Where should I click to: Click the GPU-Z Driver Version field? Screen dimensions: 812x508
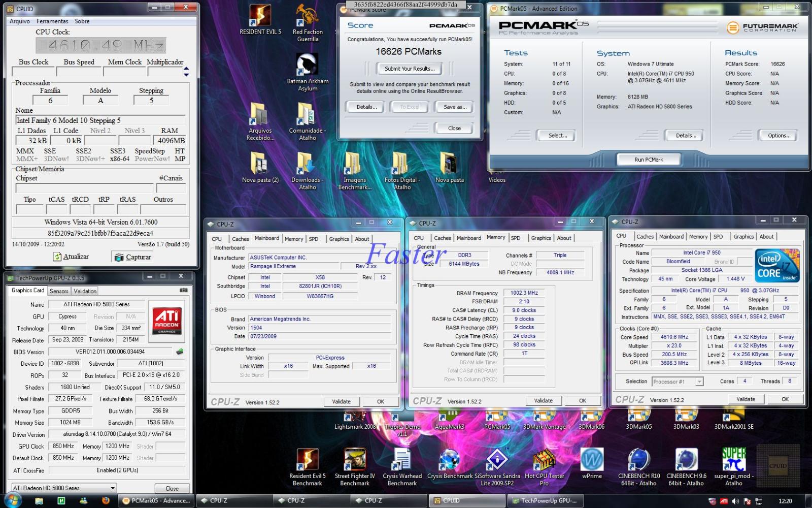117,434
